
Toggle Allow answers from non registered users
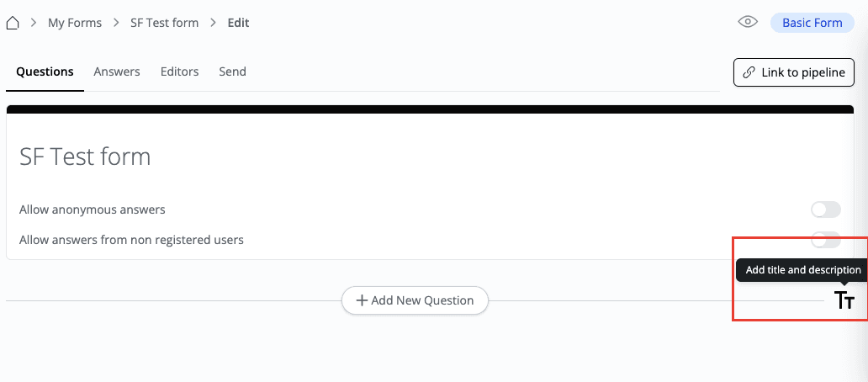click(825, 240)
